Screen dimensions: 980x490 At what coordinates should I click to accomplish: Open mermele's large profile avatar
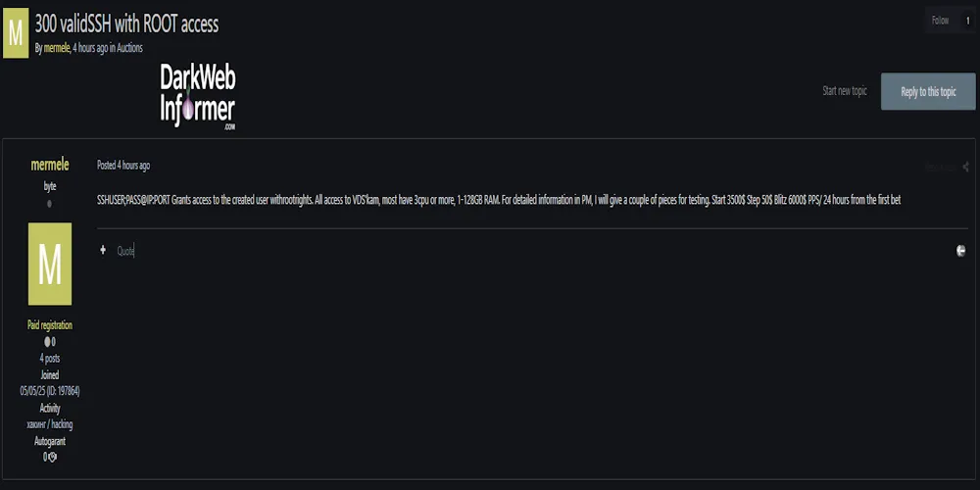coord(49,264)
